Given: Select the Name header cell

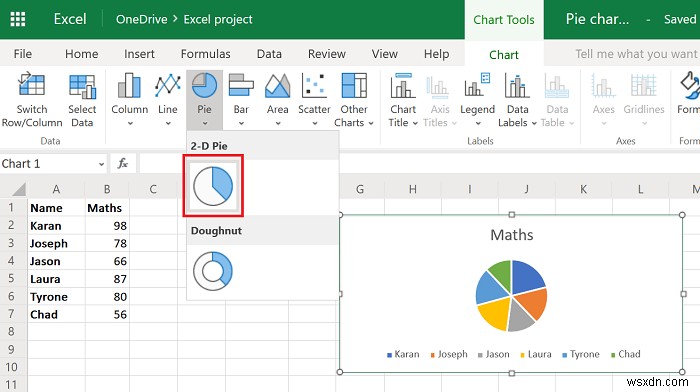Looking at the screenshot, I should click(x=56, y=208).
